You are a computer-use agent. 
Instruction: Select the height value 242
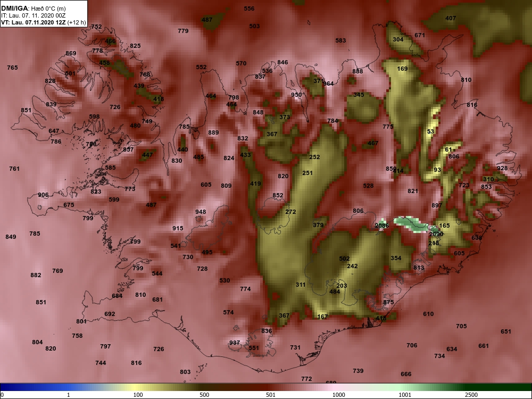coord(352,266)
